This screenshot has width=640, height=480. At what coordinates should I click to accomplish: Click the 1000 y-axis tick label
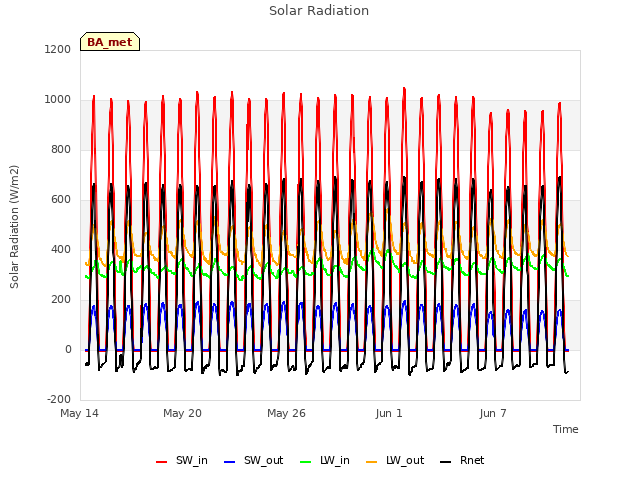[x=58, y=100]
